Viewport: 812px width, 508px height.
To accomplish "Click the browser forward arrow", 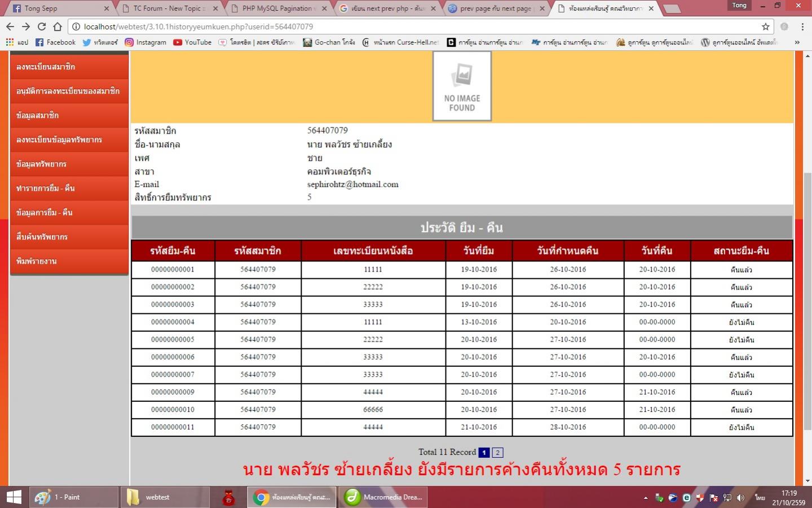I will coord(26,27).
